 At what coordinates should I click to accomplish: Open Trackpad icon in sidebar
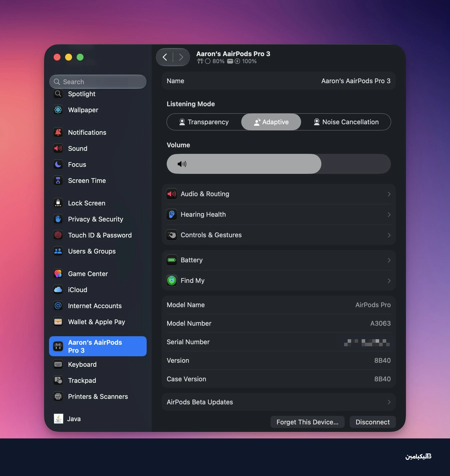point(58,380)
